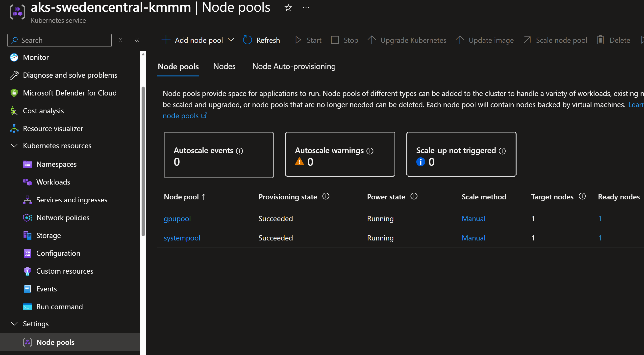Expand the Add node pool dropdown
Image resolution: width=644 pixels, height=355 pixels.
click(x=231, y=40)
